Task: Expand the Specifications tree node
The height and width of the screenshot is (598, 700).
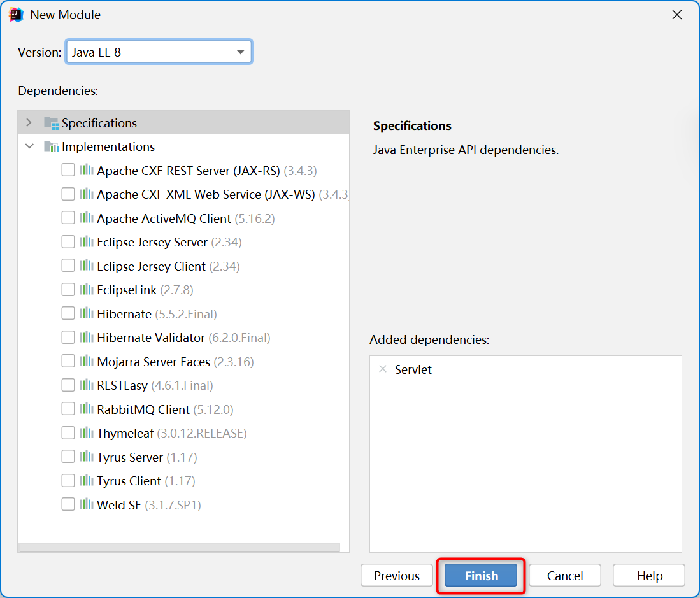Action: 29,122
